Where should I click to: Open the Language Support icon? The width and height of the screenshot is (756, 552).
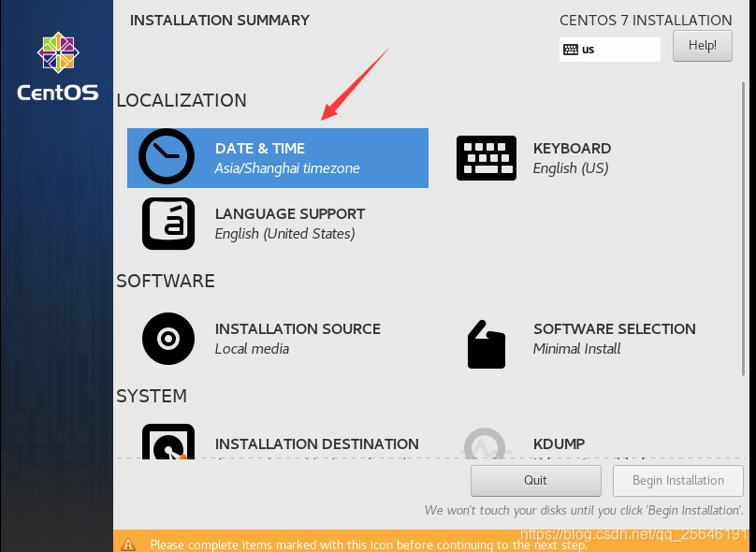click(168, 224)
